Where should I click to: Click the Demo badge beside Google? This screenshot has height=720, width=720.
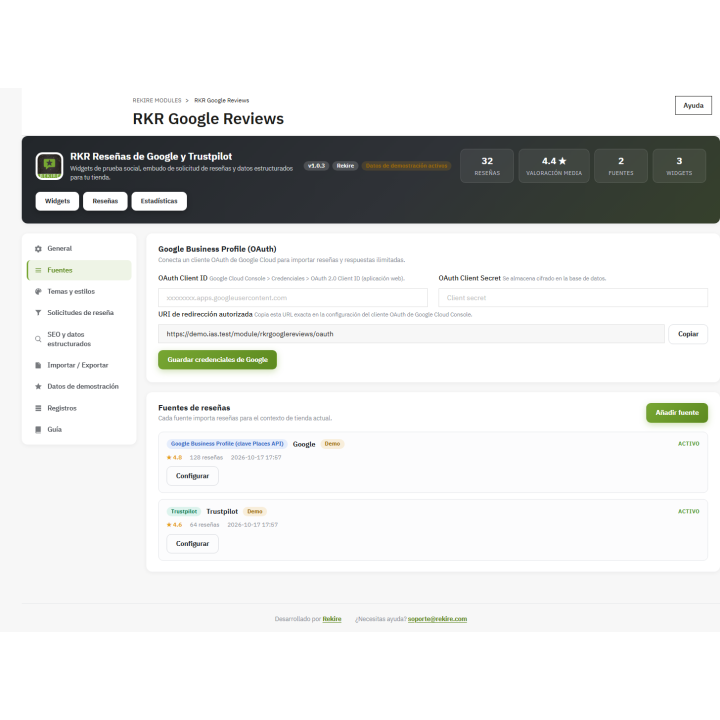coord(332,444)
